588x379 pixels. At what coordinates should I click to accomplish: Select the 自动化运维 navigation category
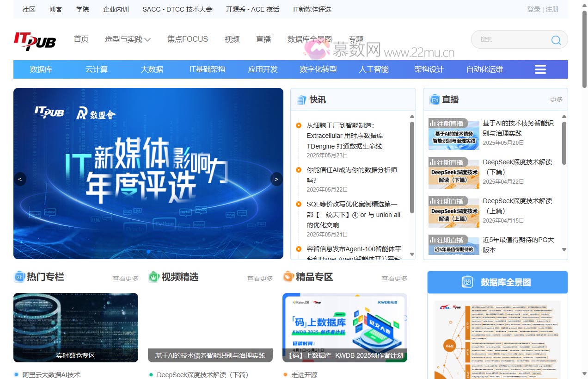pyautogui.click(x=484, y=69)
